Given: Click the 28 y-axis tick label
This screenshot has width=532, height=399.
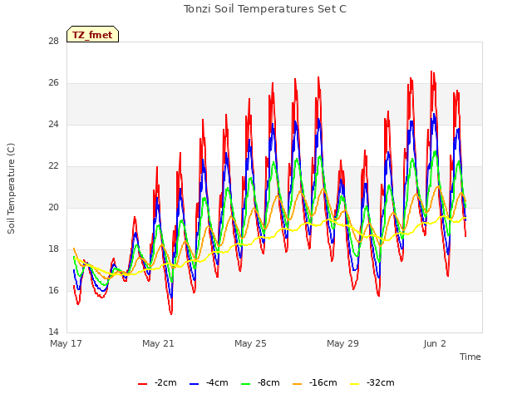Looking at the screenshot, I should (53, 42).
